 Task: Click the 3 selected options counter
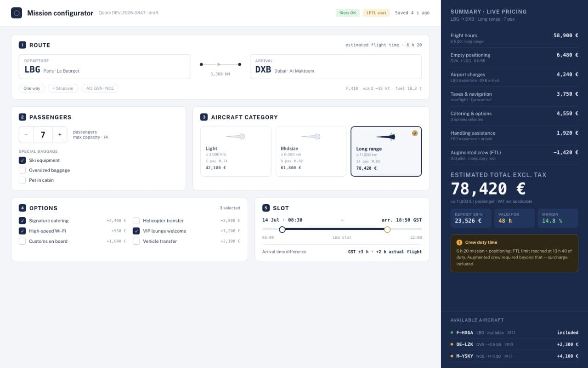(x=230, y=208)
